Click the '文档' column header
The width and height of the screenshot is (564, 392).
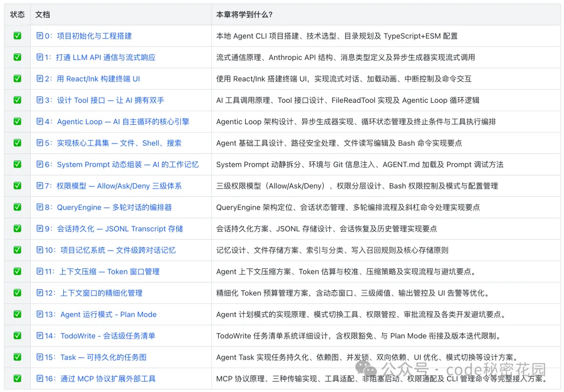pyautogui.click(x=43, y=15)
